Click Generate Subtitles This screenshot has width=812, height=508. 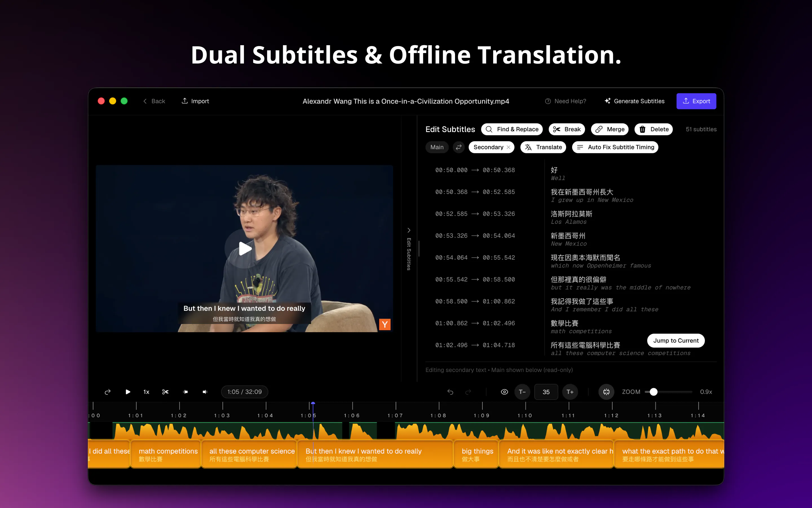(x=634, y=101)
